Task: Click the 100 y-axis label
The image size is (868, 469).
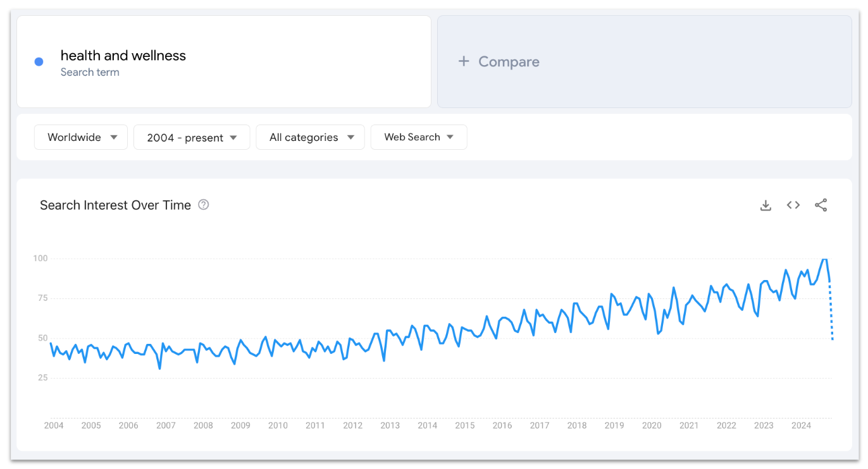Action: point(40,259)
